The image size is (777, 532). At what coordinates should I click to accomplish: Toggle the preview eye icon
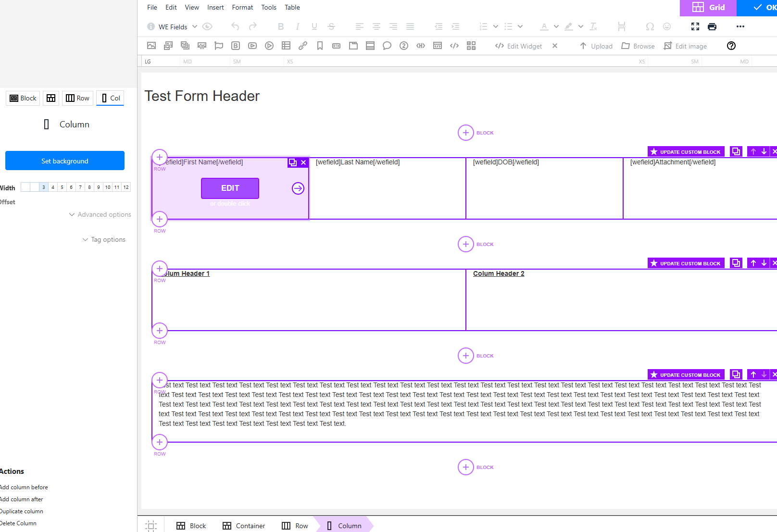coord(207,27)
